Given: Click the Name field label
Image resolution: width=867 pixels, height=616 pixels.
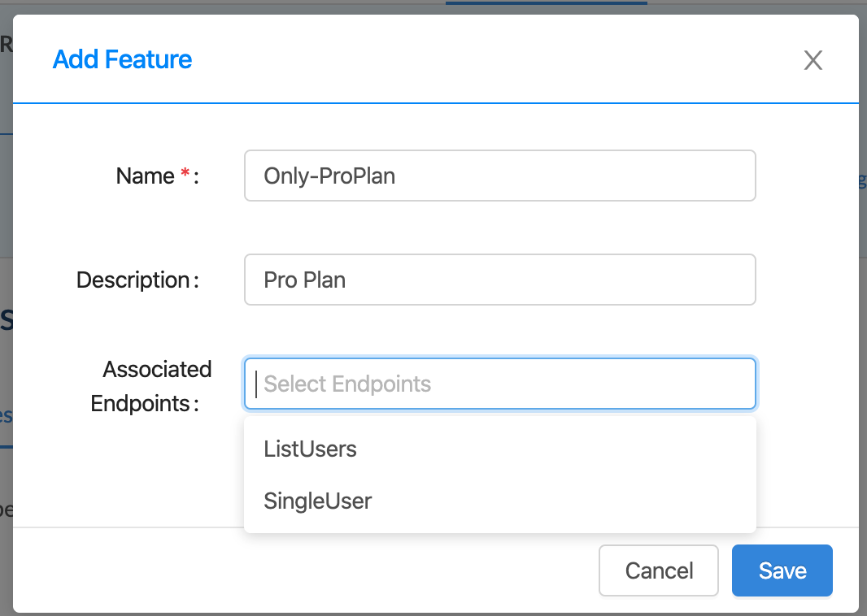Looking at the screenshot, I should tap(146, 176).
